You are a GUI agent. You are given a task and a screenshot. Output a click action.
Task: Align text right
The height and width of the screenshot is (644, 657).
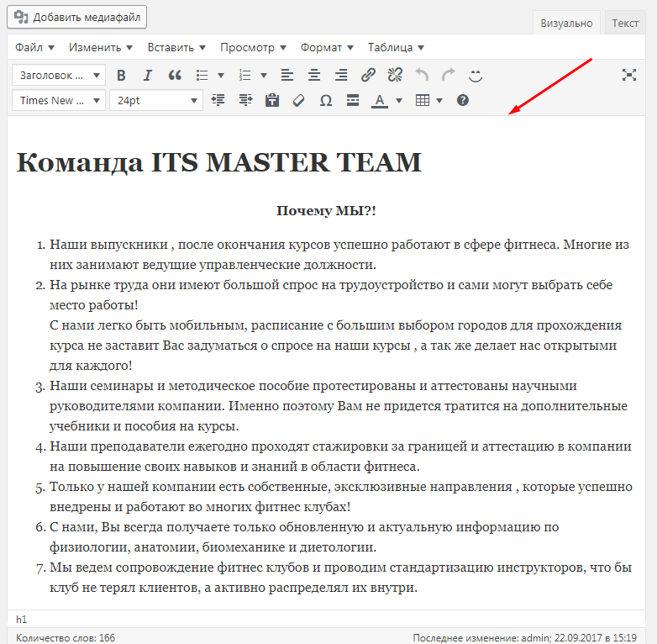340,76
